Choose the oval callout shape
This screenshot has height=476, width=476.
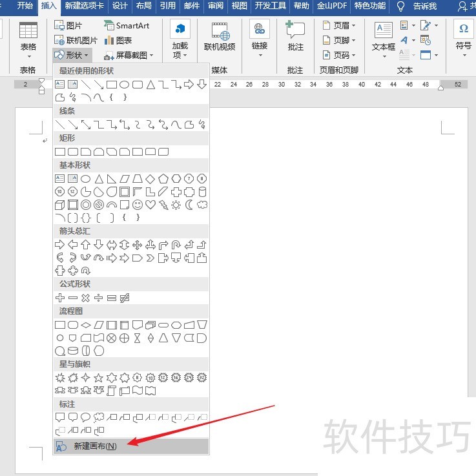point(86,417)
